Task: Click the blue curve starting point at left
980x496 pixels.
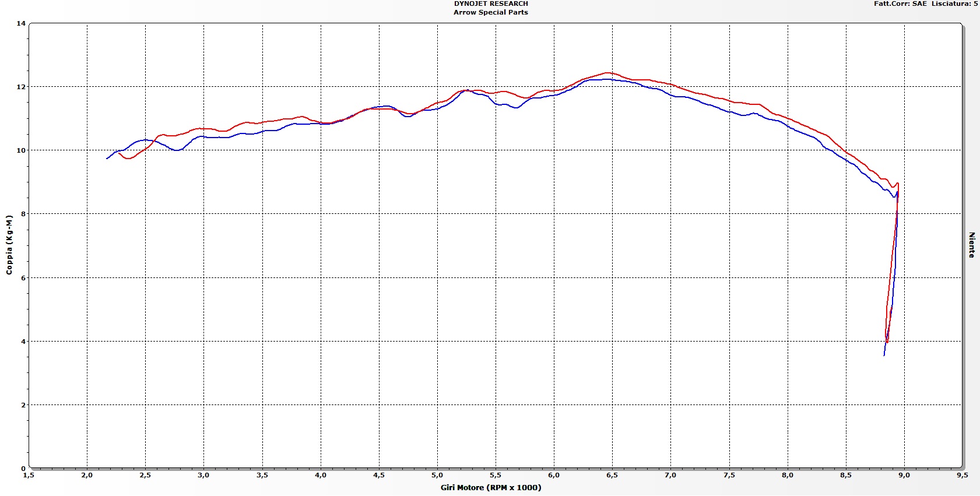Action: (107, 158)
